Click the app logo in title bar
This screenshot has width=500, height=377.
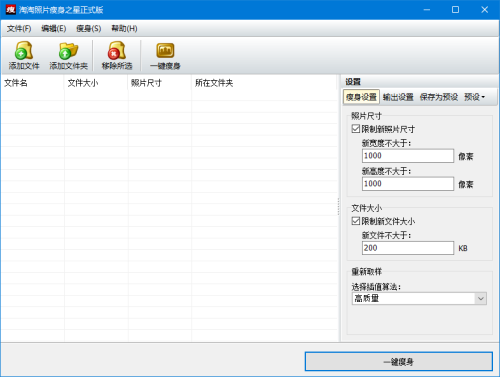(10, 10)
